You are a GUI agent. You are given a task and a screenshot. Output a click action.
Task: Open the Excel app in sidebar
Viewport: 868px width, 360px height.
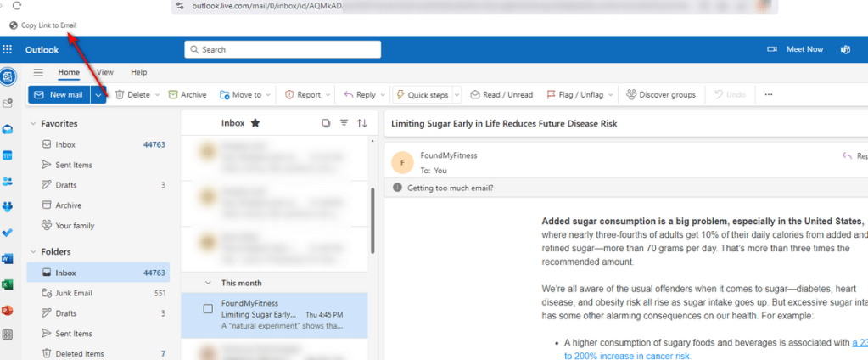pyautogui.click(x=8, y=284)
